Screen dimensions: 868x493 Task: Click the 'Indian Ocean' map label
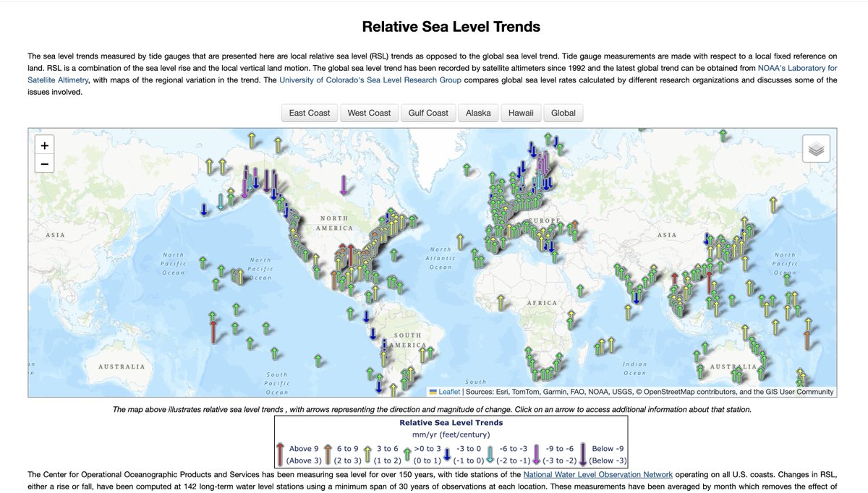pyautogui.click(x=634, y=369)
